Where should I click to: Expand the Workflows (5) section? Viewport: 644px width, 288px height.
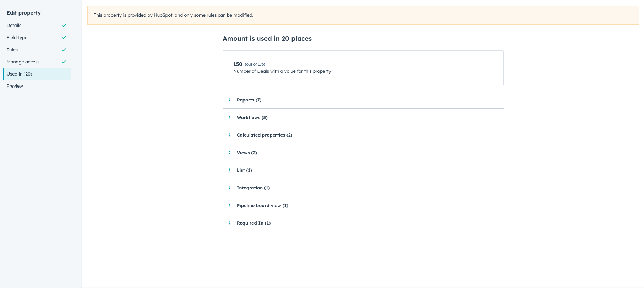[x=229, y=117]
